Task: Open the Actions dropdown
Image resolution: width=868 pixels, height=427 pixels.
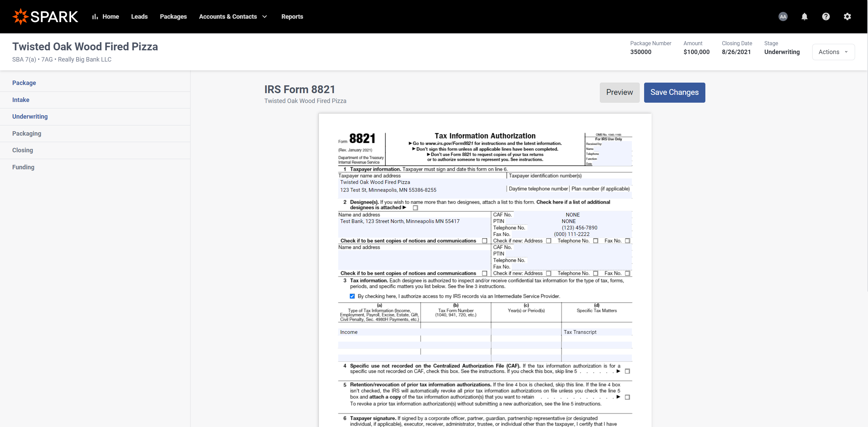Action: click(x=833, y=52)
